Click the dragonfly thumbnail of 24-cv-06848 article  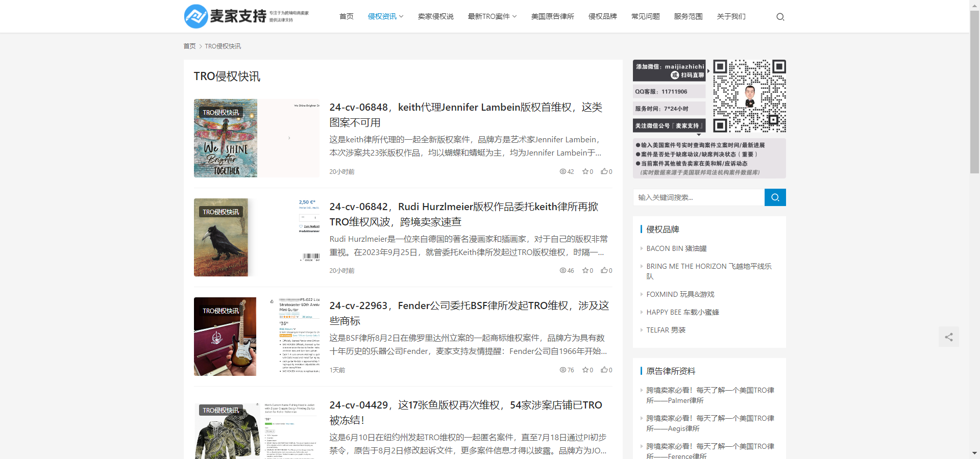coord(257,138)
